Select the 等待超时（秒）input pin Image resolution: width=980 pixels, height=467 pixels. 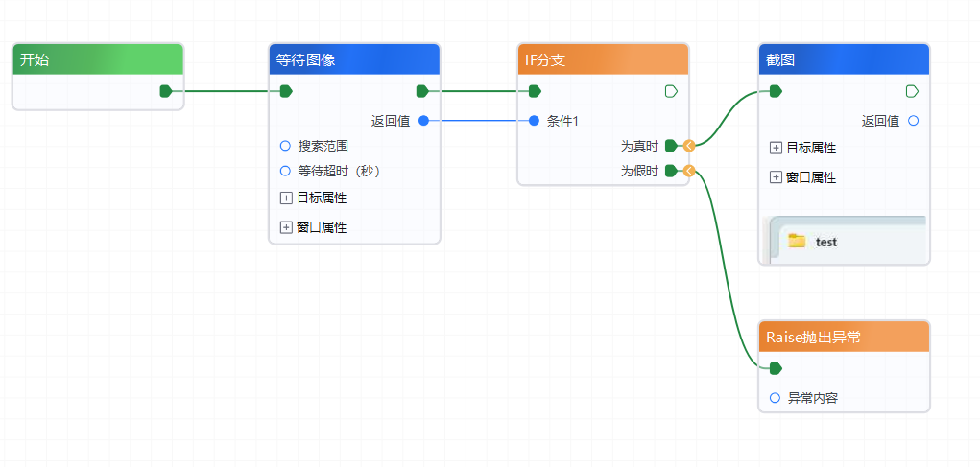(x=285, y=171)
